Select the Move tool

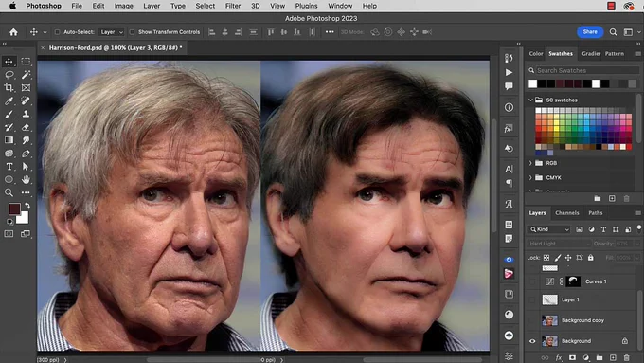pyautogui.click(x=9, y=62)
